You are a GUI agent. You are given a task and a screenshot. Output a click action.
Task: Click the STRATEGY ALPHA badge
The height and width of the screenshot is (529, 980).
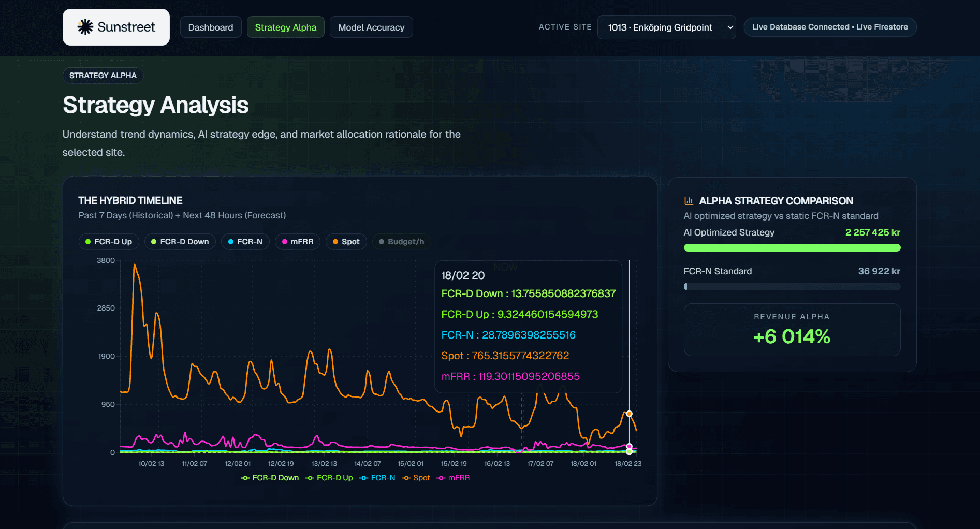pyautogui.click(x=103, y=75)
